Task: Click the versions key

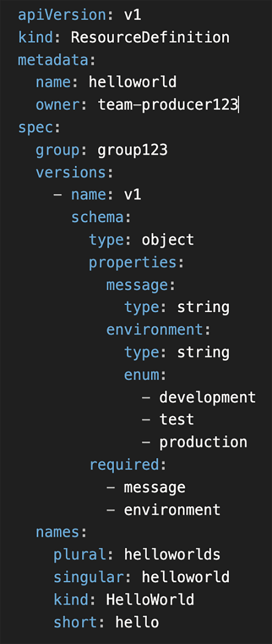Action: pyautogui.click(x=71, y=173)
